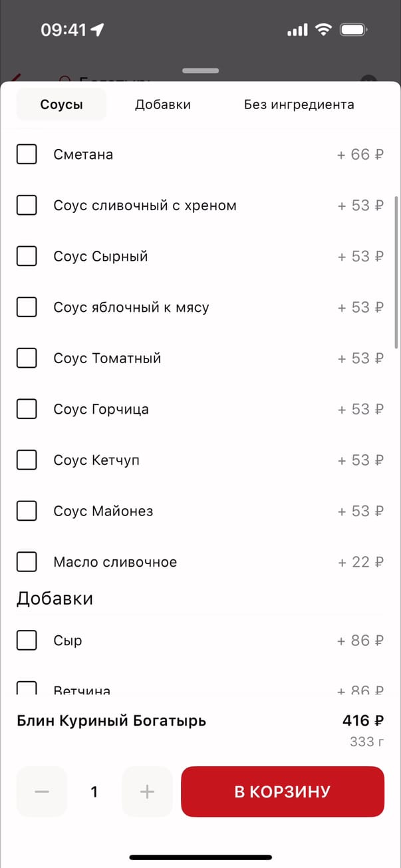Enable Соус сливочный с хреном option
The width and height of the screenshot is (401, 868).
click(27, 206)
